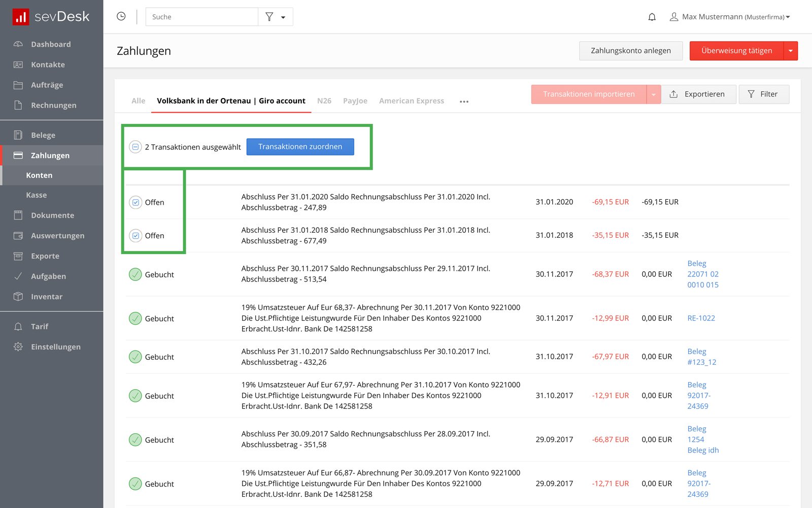This screenshot has height=508, width=812.
Task: Deselect all transactions checkbox
Action: pyautogui.click(x=135, y=147)
